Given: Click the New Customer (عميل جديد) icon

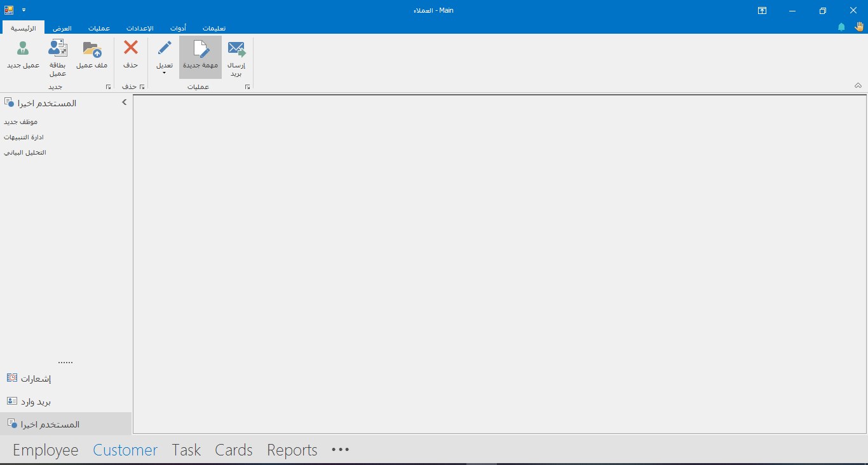Looking at the screenshot, I should (x=23, y=49).
